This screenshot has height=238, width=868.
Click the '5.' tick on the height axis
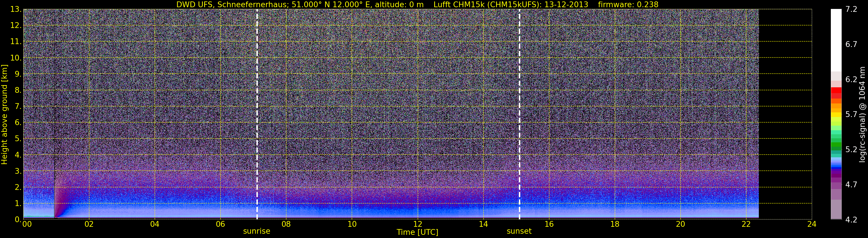pos(18,139)
